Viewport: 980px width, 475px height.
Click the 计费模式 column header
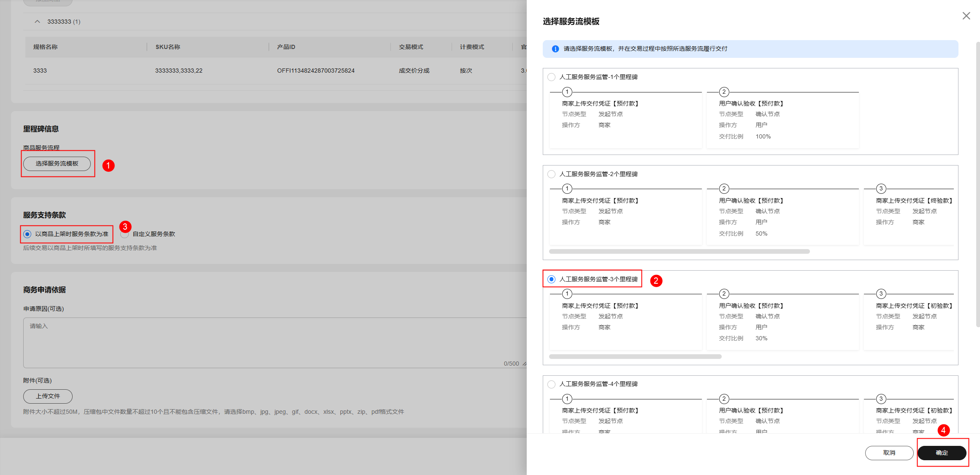coord(472,47)
